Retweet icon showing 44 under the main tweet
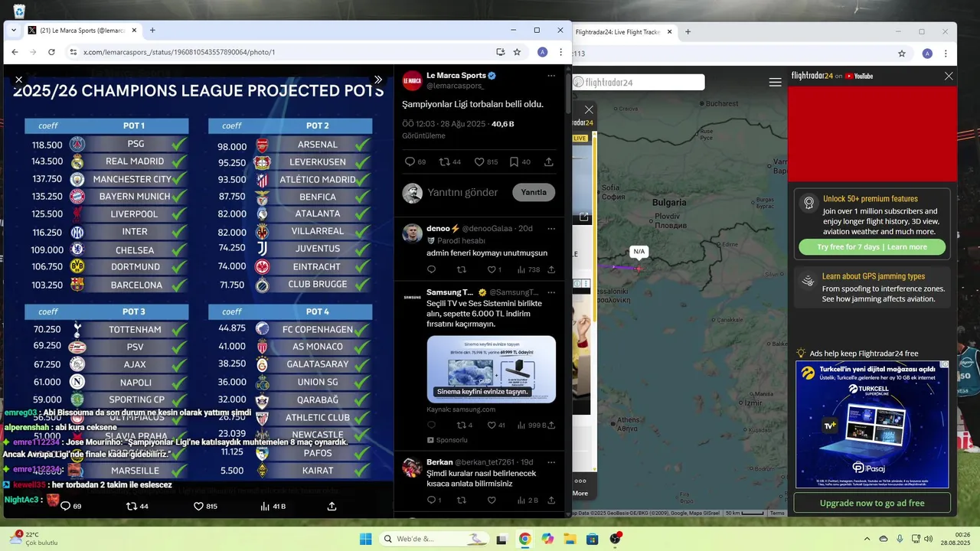The image size is (980, 551). [x=449, y=161]
